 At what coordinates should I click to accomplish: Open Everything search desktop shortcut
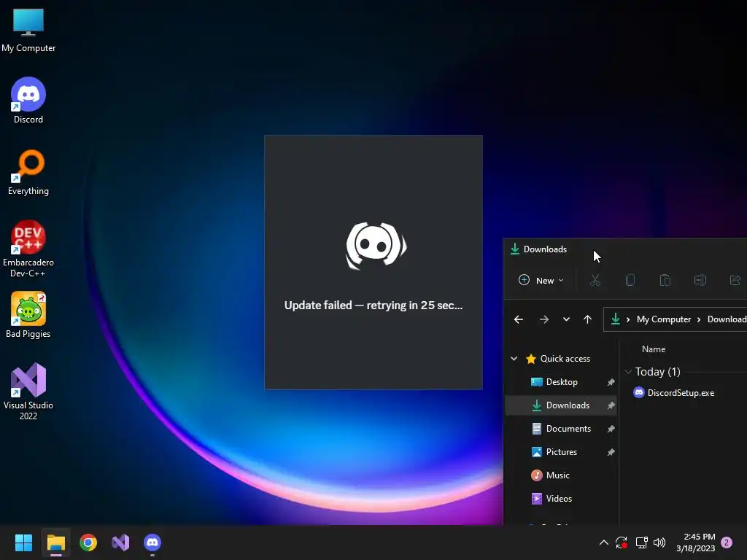pyautogui.click(x=28, y=172)
